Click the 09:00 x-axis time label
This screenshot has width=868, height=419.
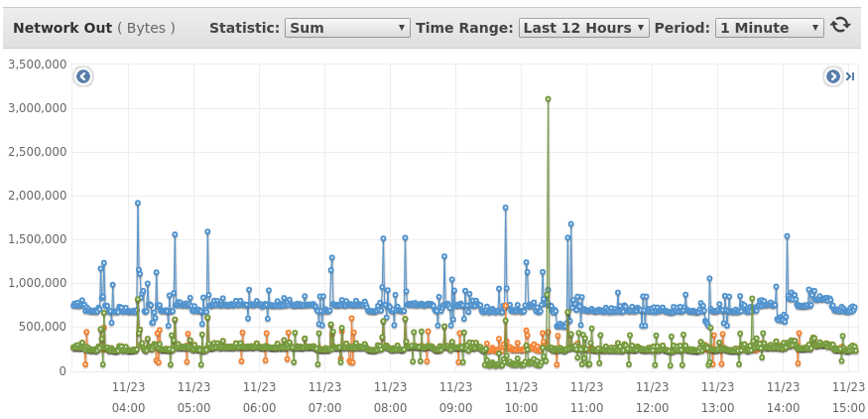[455, 408]
